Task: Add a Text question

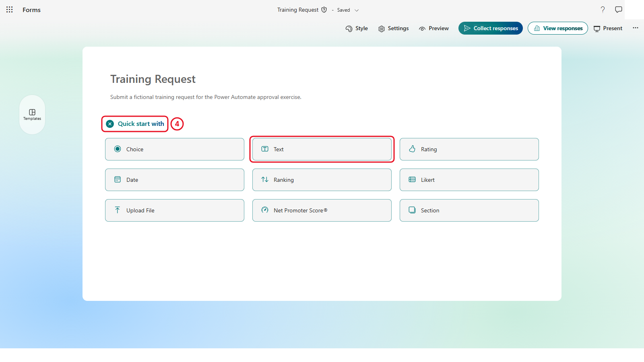Action: (322, 149)
